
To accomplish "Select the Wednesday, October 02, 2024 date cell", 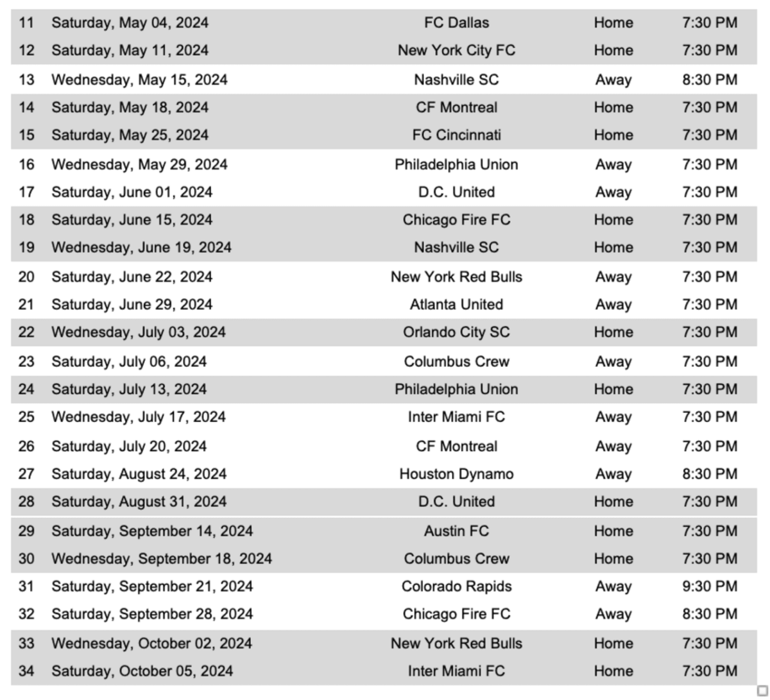I will (151, 644).
